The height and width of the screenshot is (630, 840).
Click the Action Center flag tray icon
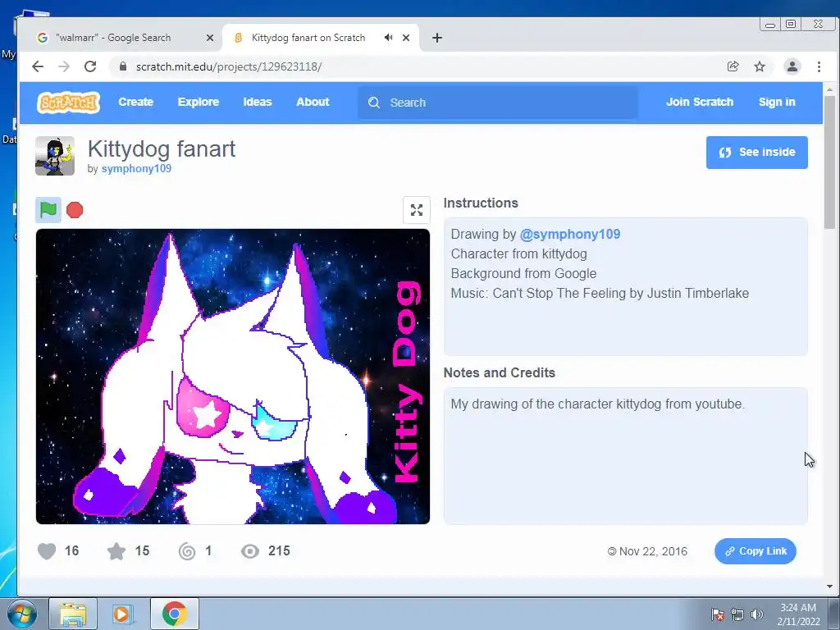click(718, 614)
